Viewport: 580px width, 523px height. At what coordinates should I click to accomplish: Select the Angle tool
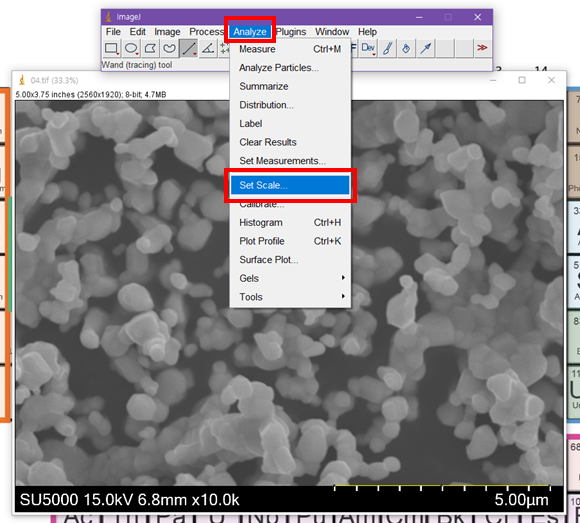click(x=208, y=48)
